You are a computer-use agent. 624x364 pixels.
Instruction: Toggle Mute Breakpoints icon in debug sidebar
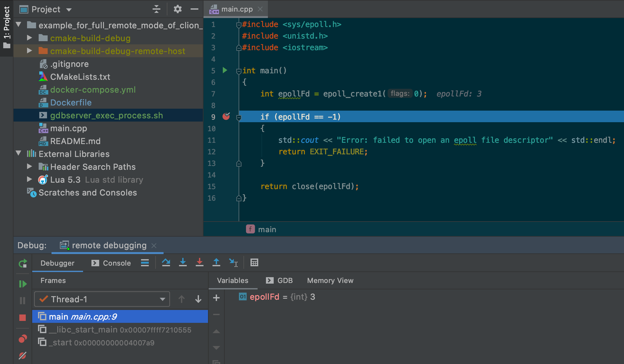pyautogui.click(x=23, y=356)
